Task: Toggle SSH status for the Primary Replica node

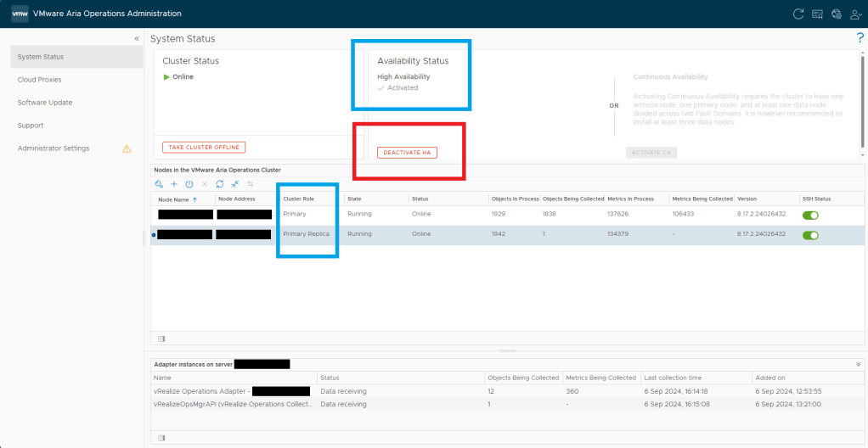Action: [810, 234]
